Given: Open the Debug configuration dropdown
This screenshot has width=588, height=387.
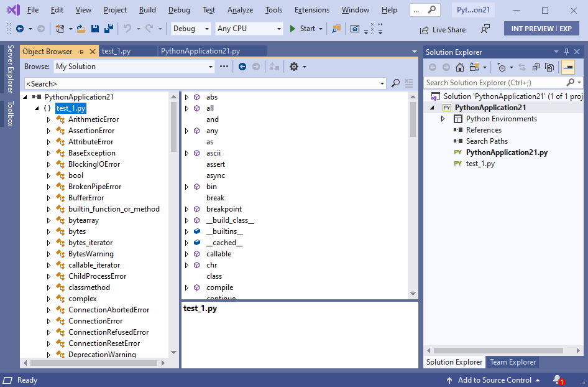Looking at the screenshot, I should 191,29.
